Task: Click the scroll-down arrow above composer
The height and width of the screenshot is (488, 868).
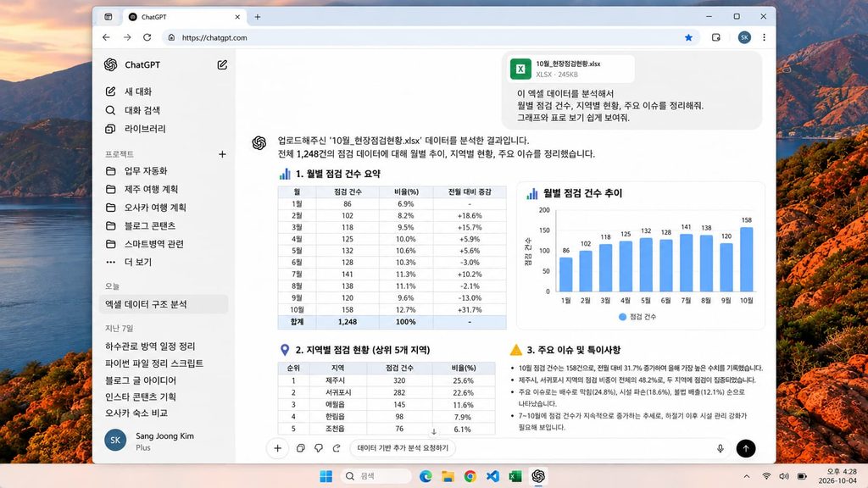Action: point(434,431)
